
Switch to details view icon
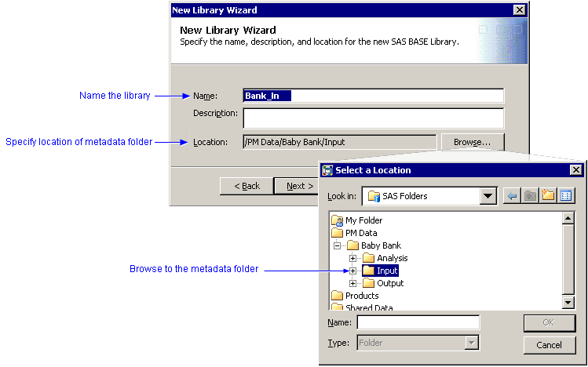tap(565, 196)
